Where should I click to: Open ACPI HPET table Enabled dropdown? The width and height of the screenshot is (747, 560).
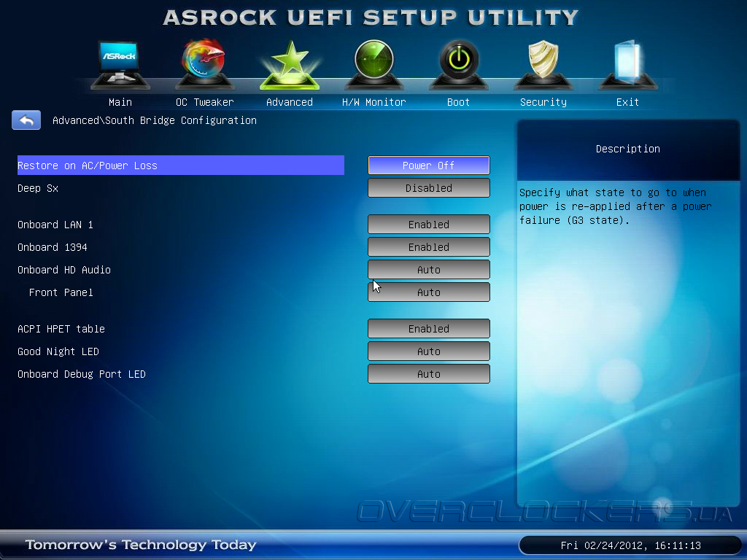click(429, 329)
